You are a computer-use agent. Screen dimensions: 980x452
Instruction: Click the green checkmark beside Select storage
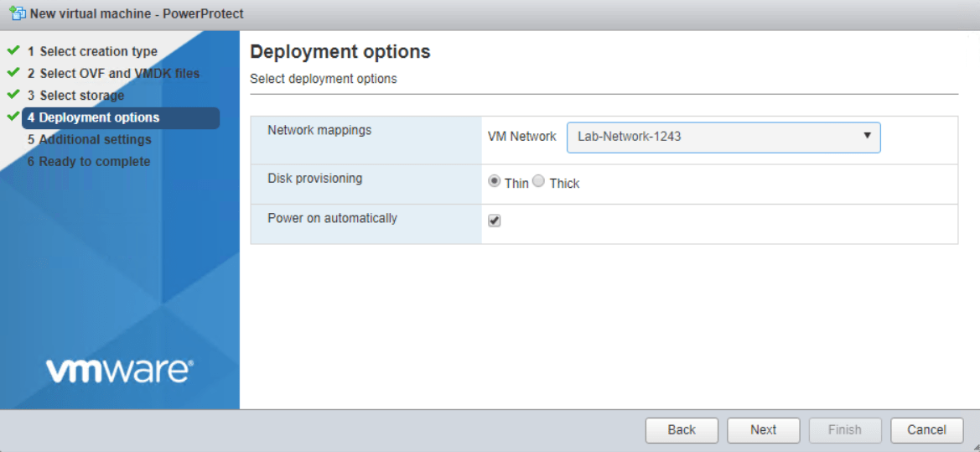(13, 94)
